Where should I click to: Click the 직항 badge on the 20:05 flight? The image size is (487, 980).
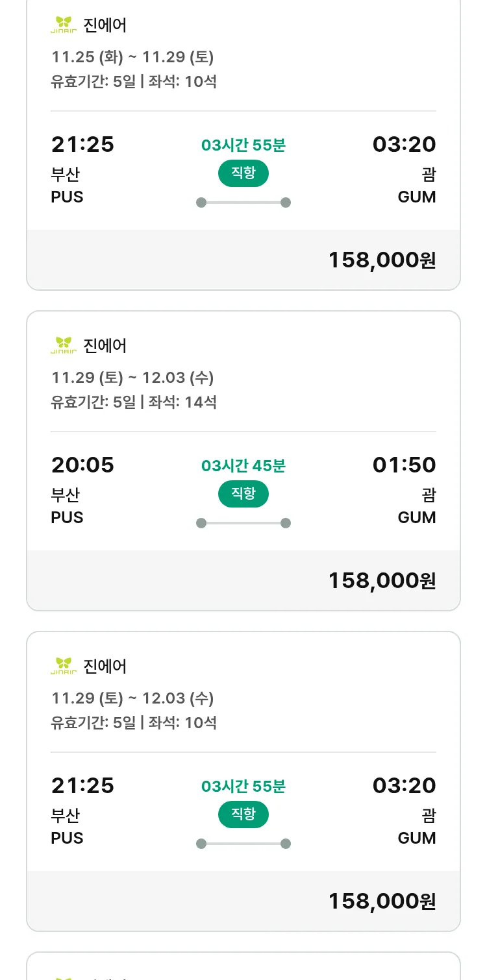[243, 494]
